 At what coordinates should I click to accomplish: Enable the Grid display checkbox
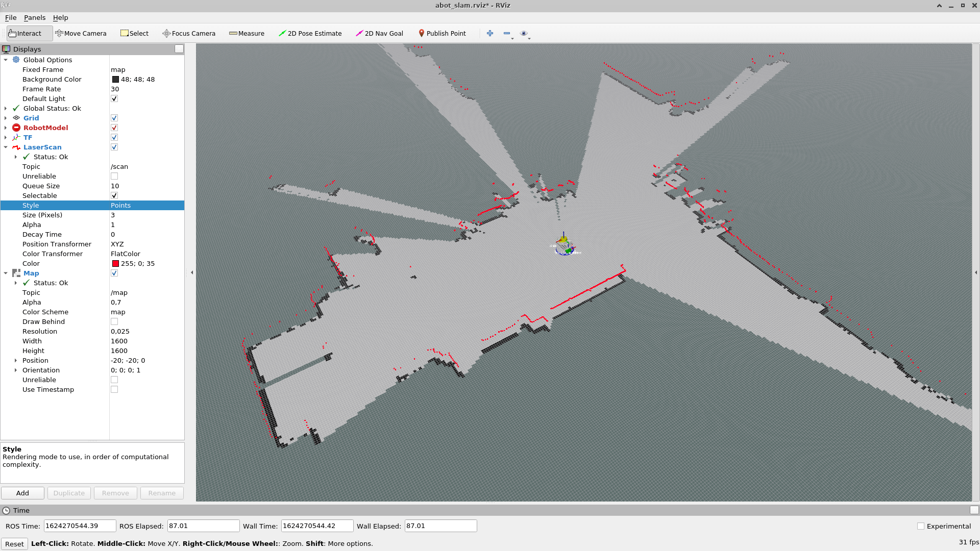114,118
